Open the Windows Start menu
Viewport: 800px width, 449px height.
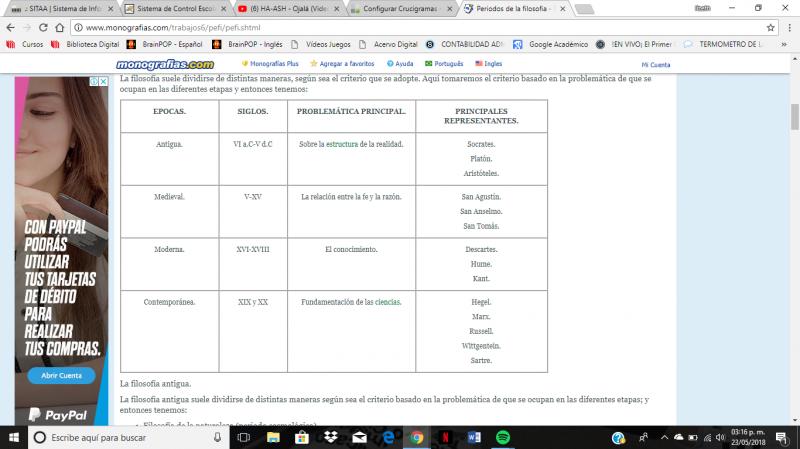click(x=14, y=438)
